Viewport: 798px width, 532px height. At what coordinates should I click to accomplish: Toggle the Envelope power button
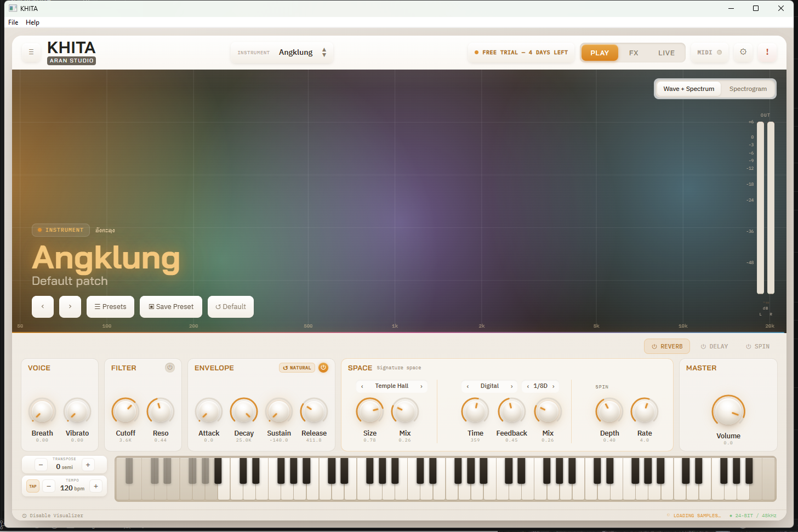click(323, 368)
